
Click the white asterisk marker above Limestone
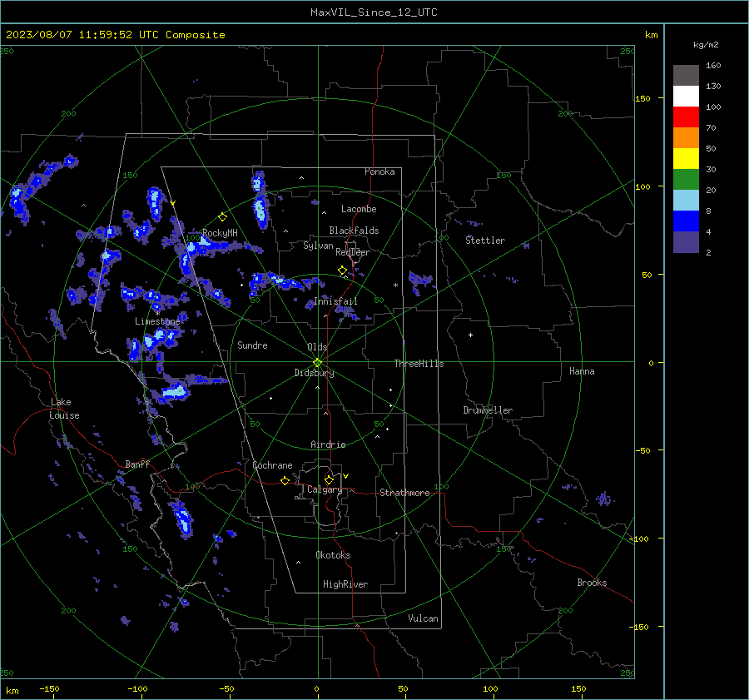[157, 314]
